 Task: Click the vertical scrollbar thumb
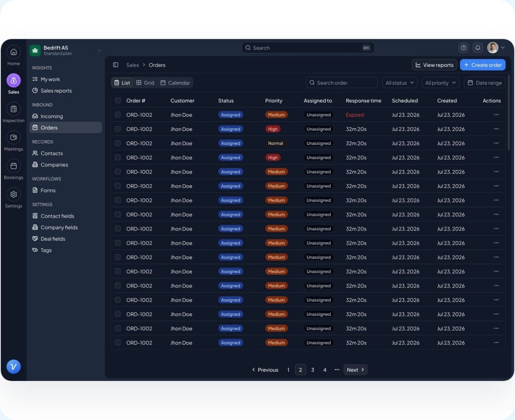pyautogui.click(x=508, y=112)
